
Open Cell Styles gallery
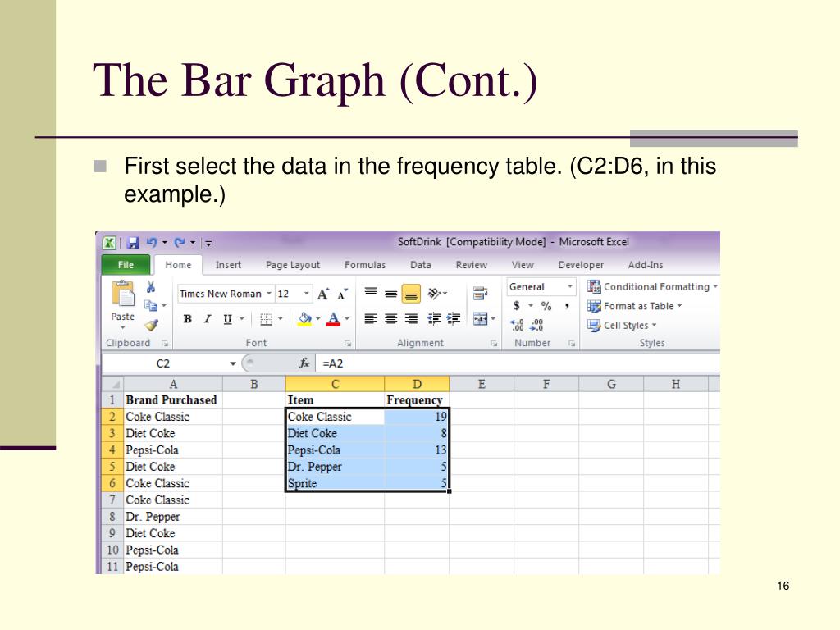pos(622,325)
